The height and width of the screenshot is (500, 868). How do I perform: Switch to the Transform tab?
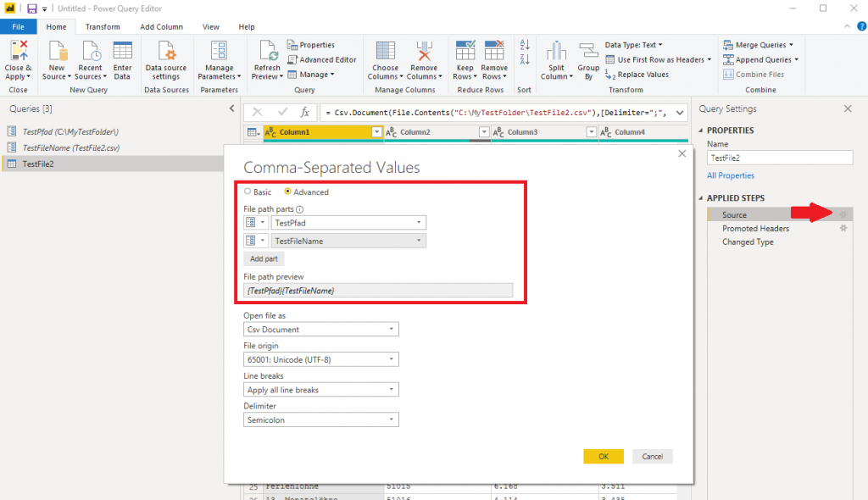[x=103, y=26]
